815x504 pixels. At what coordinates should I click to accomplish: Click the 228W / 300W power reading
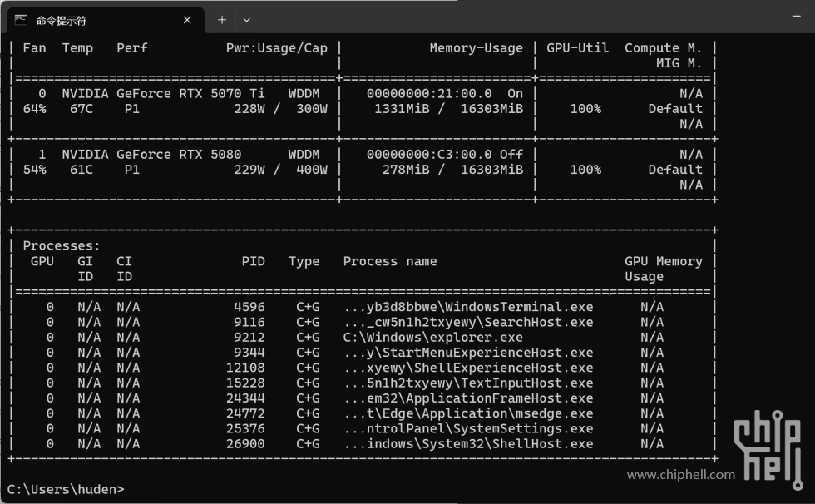coord(281,109)
